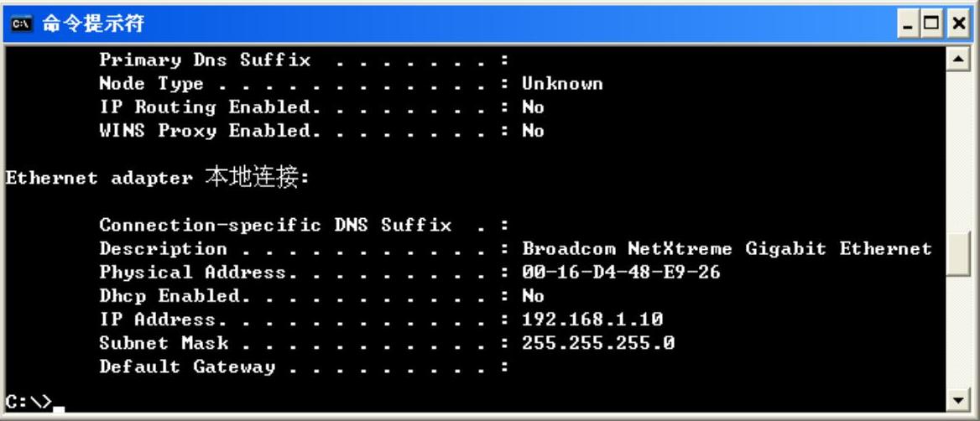Click the subnet mask 255.255.255.0 value
The height and width of the screenshot is (421, 980).
pyautogui.click(x=598, y=343)
